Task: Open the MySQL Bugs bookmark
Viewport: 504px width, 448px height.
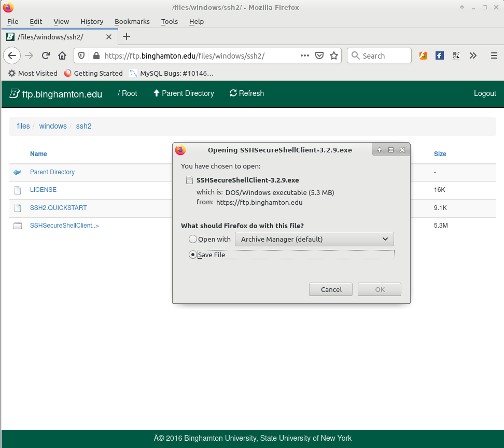Action: [x=172, y=73]
